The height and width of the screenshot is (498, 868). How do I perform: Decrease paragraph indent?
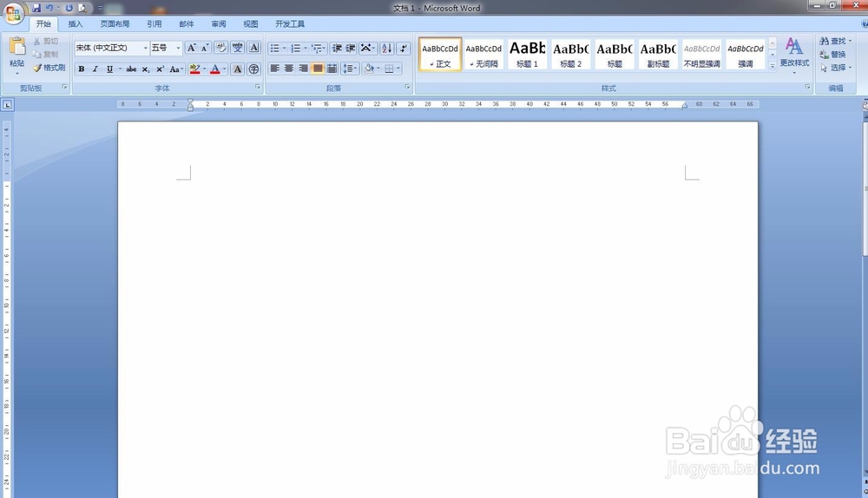point(337,48)
